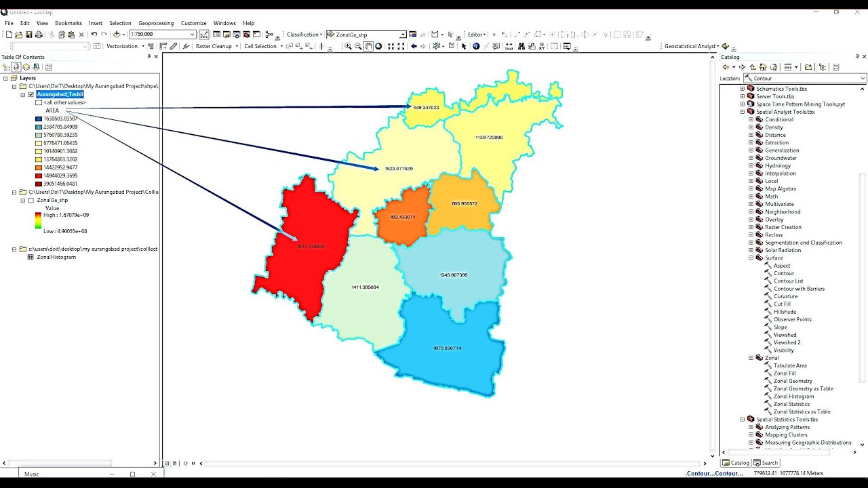Click the 1638503.03507 dark blue swatch
The image size is (868, 488).
[x=39, y=119]
